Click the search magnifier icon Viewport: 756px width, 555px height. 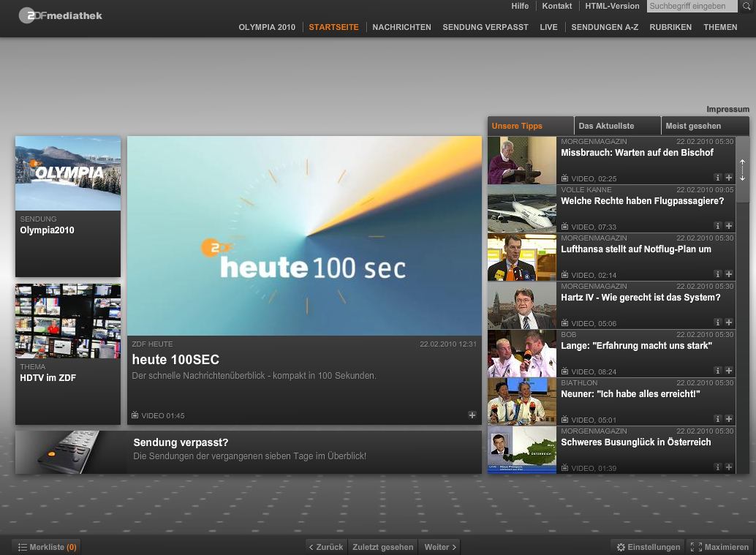(746, 7)
